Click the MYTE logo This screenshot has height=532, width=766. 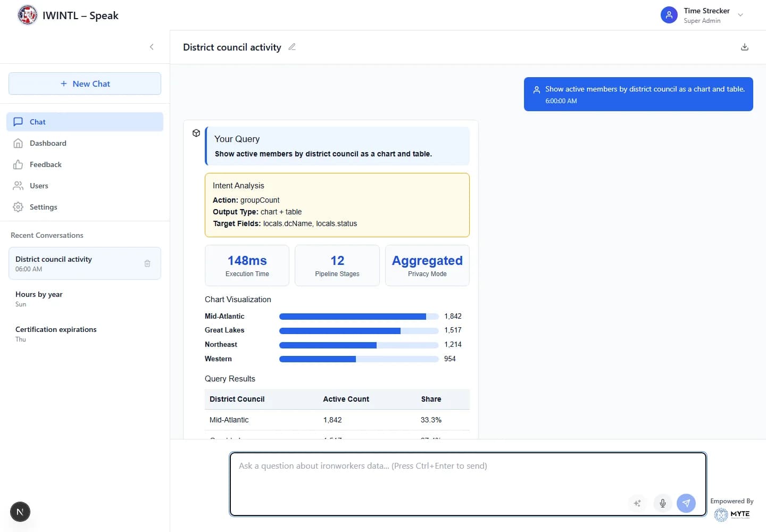pos(732,514)
